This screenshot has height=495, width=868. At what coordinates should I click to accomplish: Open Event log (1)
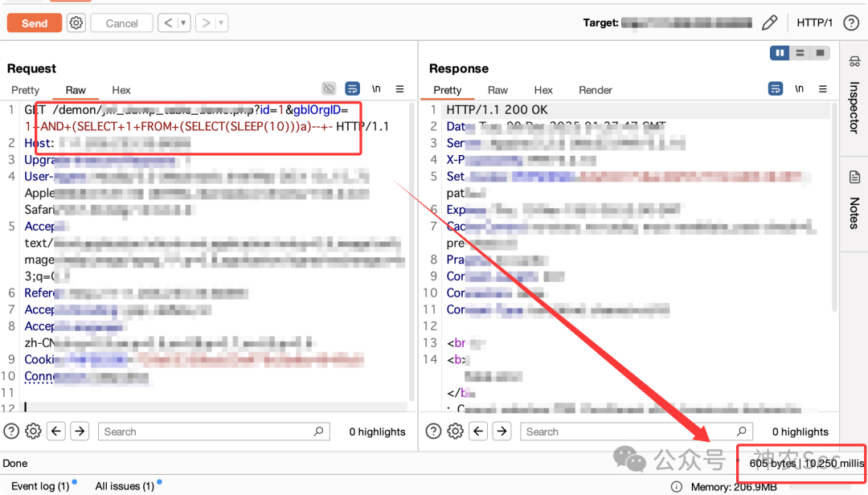(40, 486)
